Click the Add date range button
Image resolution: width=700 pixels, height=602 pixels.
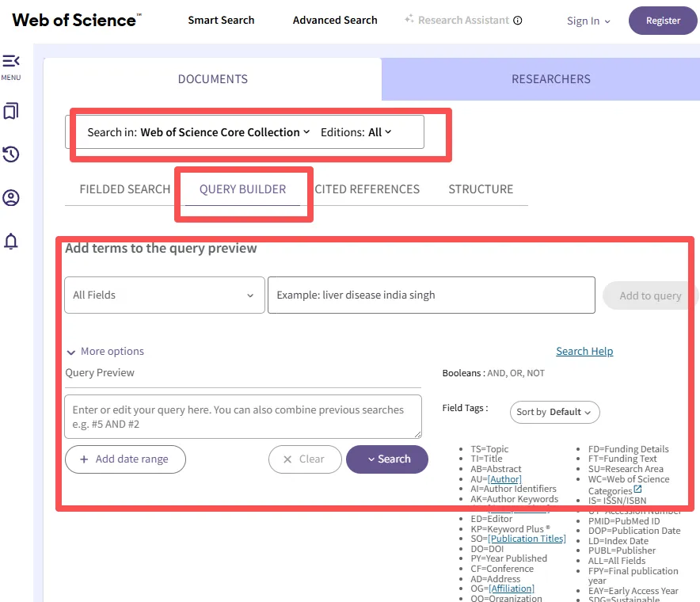(x=125, y=459)
